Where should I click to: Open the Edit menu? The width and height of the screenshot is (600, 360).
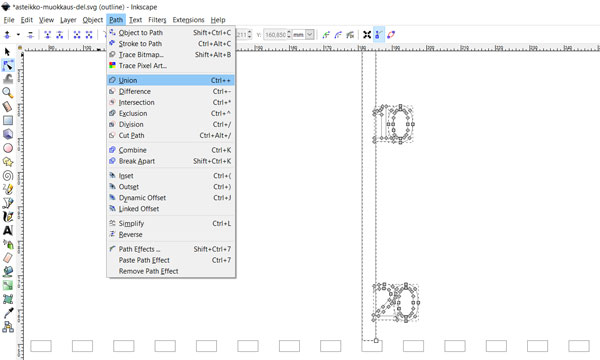(26, 20)
